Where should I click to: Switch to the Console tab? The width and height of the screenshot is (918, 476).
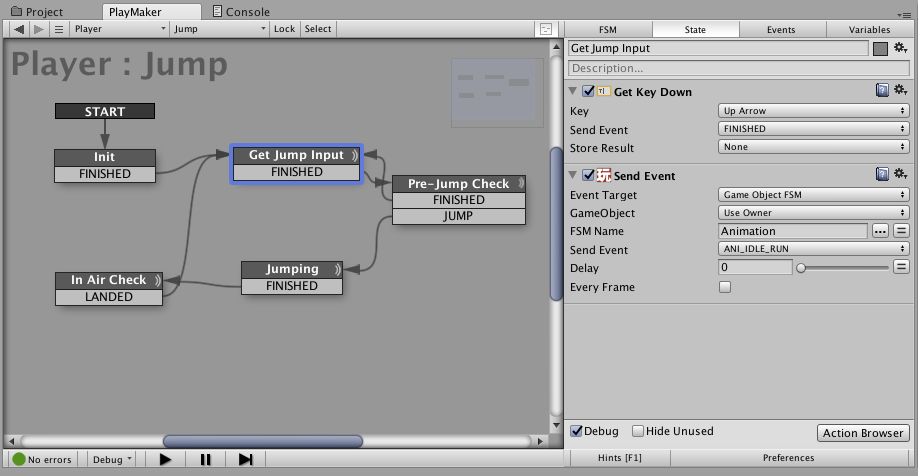click(241, 12)
